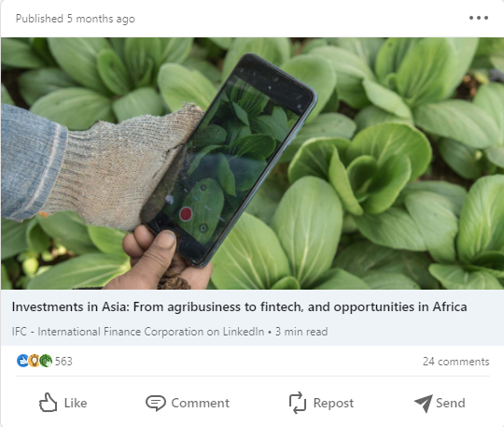The image size is (504, 427).
Task: Click IFC International Finance Corporation source line
Action: coord(138,332)
